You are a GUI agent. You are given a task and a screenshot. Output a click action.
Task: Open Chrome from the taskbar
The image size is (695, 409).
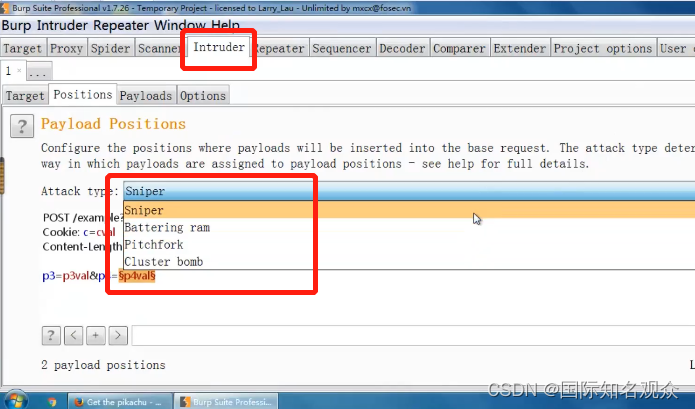52,402
